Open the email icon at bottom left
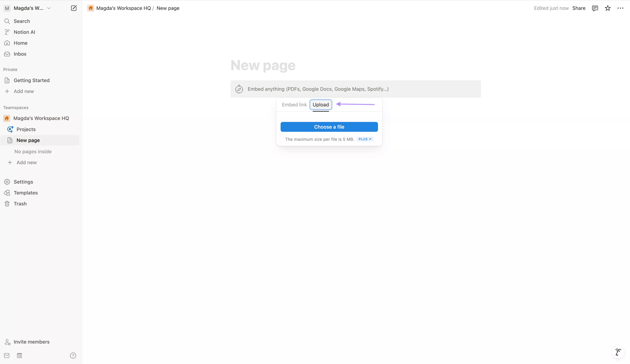This screenshot has width=630, height=364. pos(7,355)
